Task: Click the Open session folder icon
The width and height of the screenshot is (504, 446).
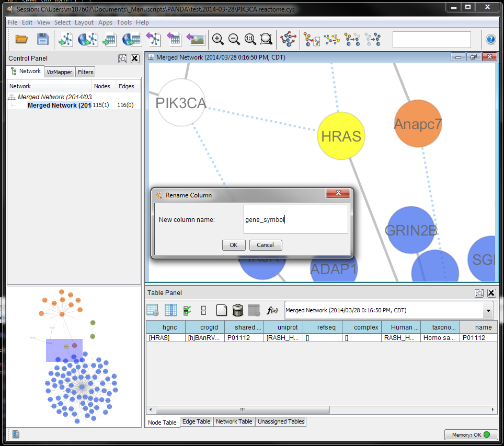Action: (21, 39)
